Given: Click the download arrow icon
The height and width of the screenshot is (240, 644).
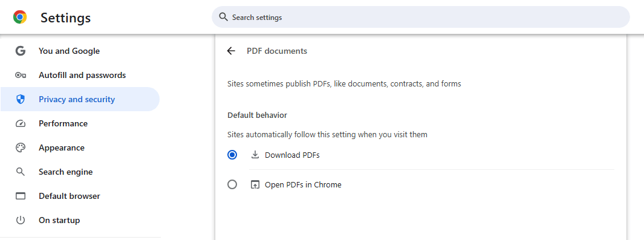Looking at the screenshot, I should click(255, 155).
